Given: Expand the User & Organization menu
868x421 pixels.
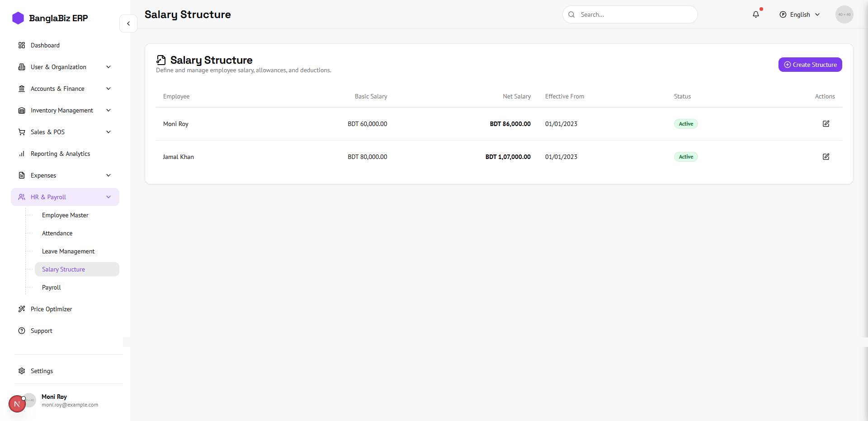Looking at the screenshot, I should (x=65, y=67).
